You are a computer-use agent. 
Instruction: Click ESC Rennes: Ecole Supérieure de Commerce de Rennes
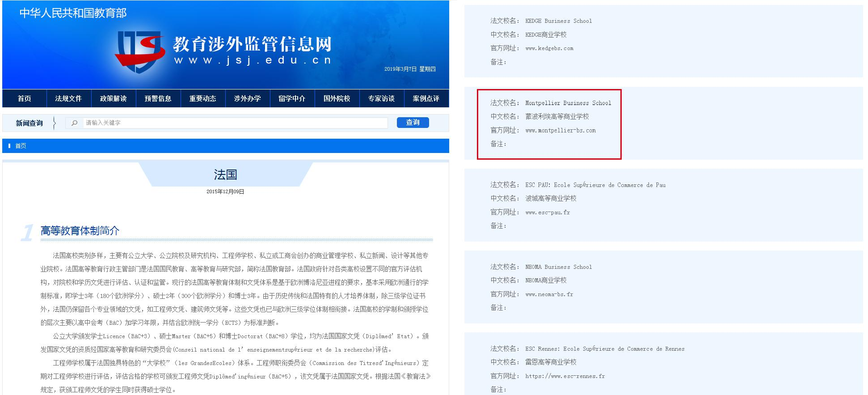605,349
